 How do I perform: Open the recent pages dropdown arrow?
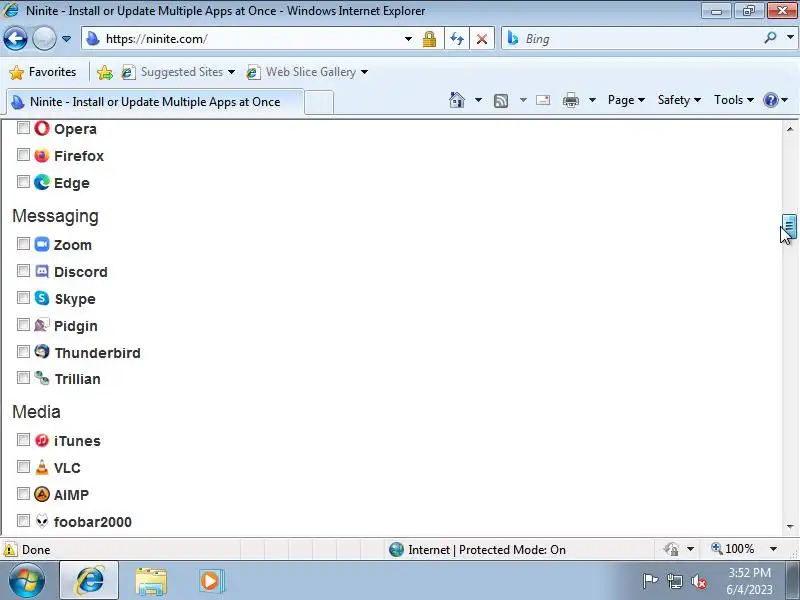pyautogui.click(x=66, y=39)
